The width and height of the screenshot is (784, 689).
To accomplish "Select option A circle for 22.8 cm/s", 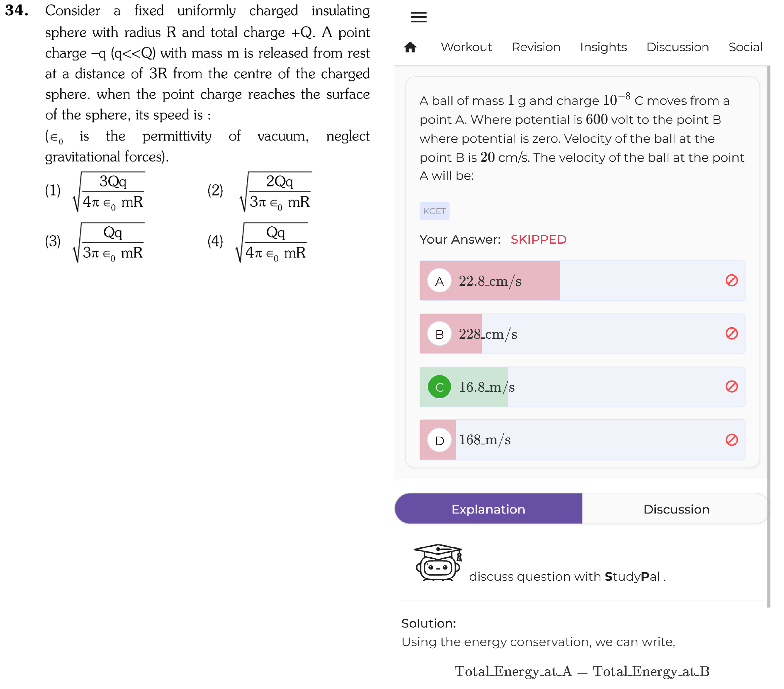I will 439,281.
